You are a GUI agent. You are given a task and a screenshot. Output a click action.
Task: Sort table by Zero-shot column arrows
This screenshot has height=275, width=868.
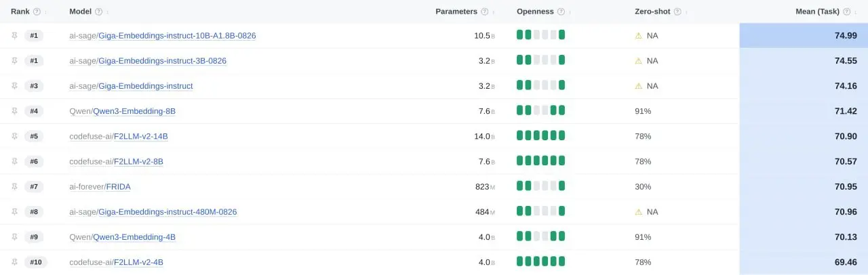click(x=686, y=12)
